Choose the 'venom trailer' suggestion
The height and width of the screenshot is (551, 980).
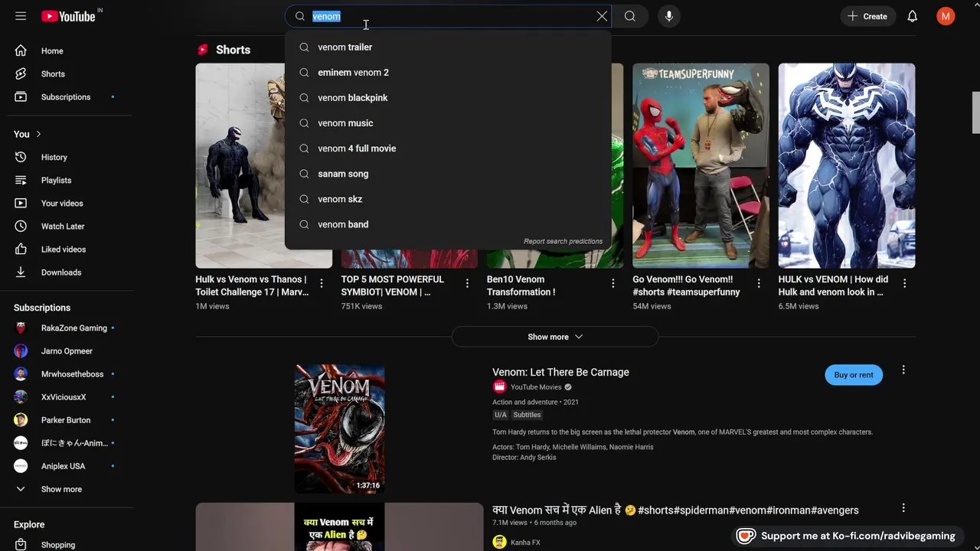448,47
